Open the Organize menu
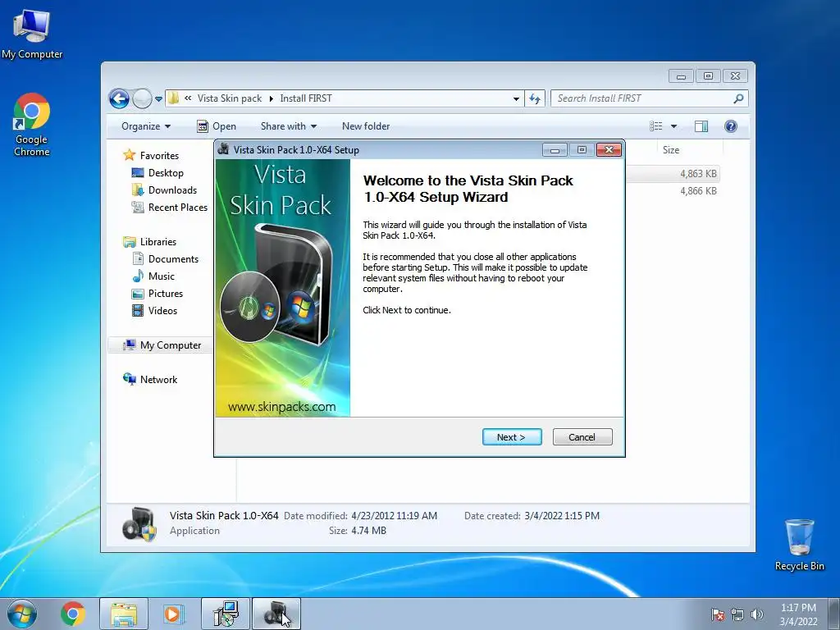Image resolution: width=840 pixels, height=630 pixels. coord(146,126)
